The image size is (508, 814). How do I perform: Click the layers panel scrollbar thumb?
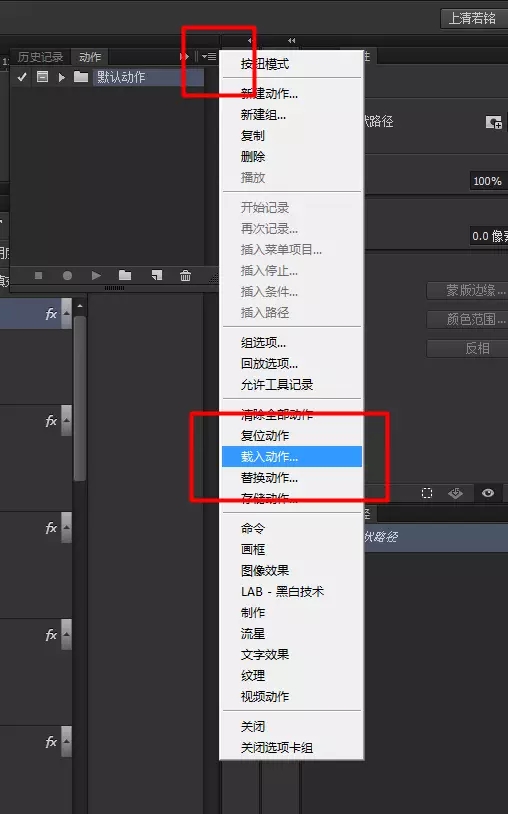click(80, 398)
